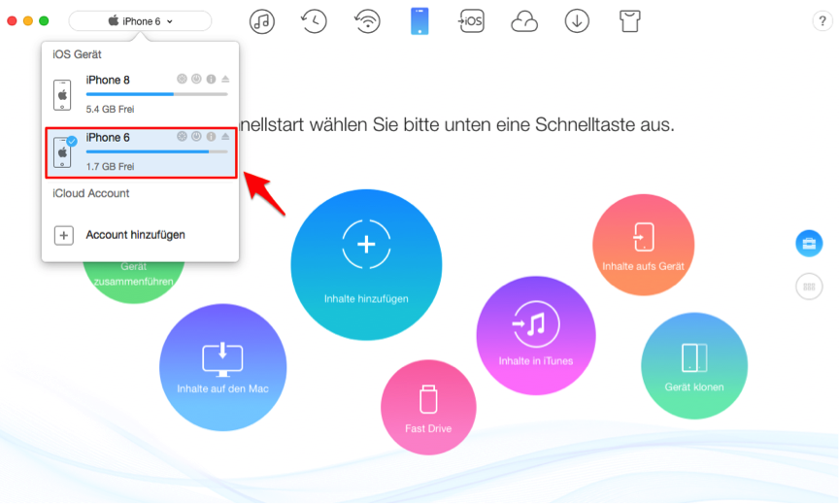Show iPhone 6 device info
This screenshot has height=504, width=839.
pyautogui.click(x=212, y=137)
